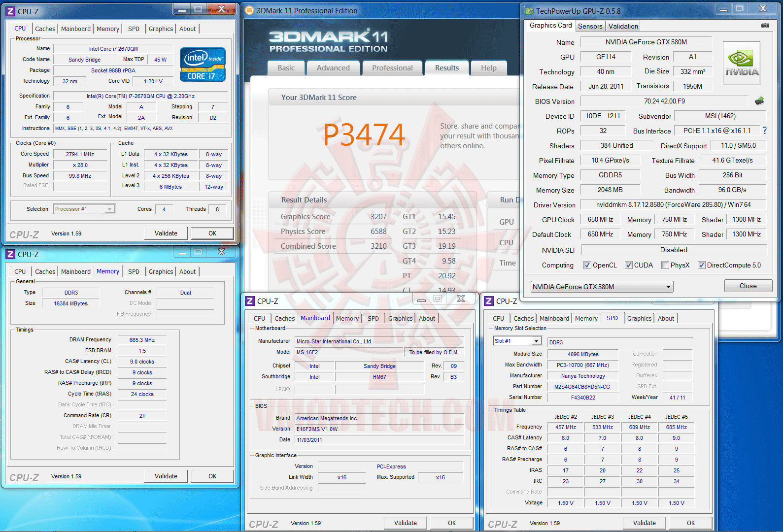Open the Professional tab in 3DMark 11
Image resolution: width=783 pixels, height=532 pixels.
(x=392, y=68)
